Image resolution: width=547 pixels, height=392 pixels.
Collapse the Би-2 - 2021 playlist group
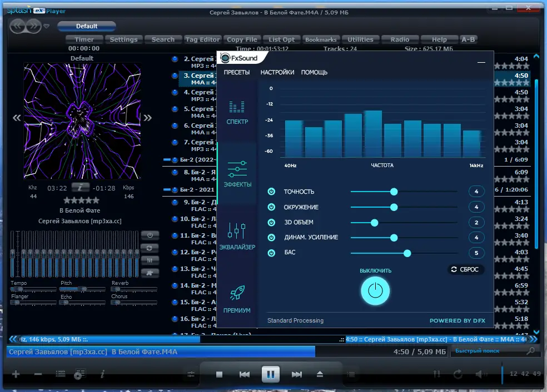click(x=167, y=189)
